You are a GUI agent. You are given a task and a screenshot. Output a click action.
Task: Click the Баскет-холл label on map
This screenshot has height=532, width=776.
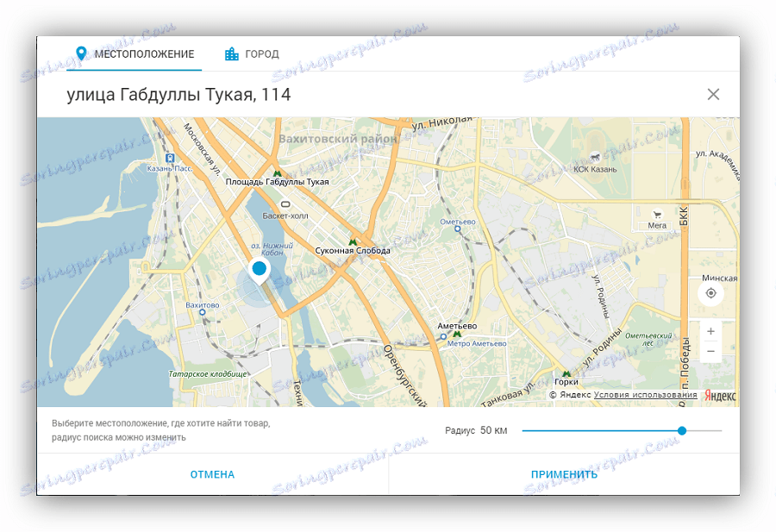285,216
